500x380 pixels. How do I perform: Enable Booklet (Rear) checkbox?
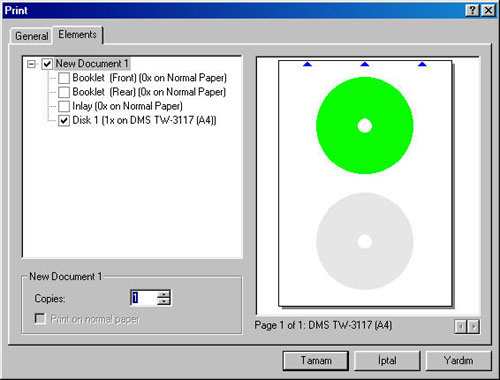(x=64, y=92)
